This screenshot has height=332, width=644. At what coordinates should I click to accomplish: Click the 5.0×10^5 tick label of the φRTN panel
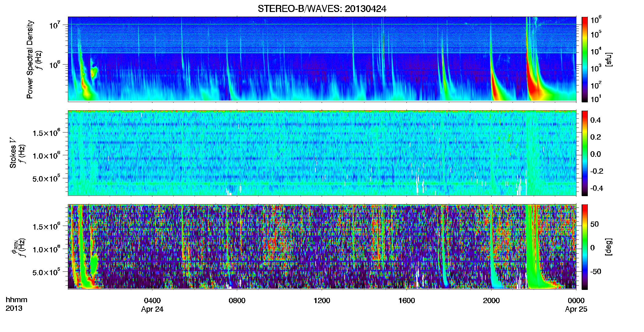(46, 272)
